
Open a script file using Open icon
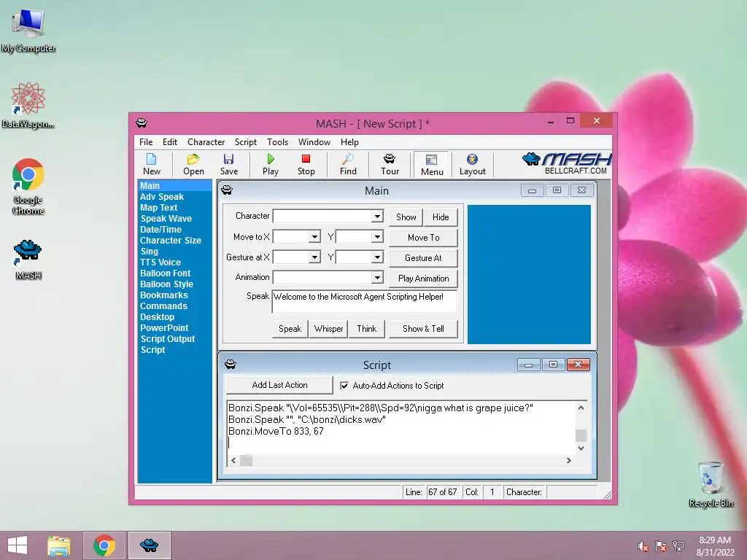coord(193,164)
